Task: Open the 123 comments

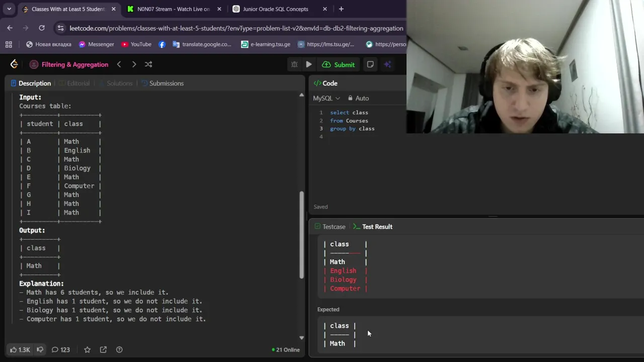Action: [61, 350]
